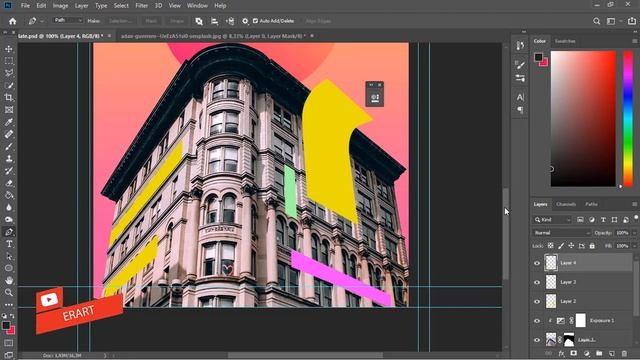
Task: Click the Make Mask button
Action: click(151, 21)
